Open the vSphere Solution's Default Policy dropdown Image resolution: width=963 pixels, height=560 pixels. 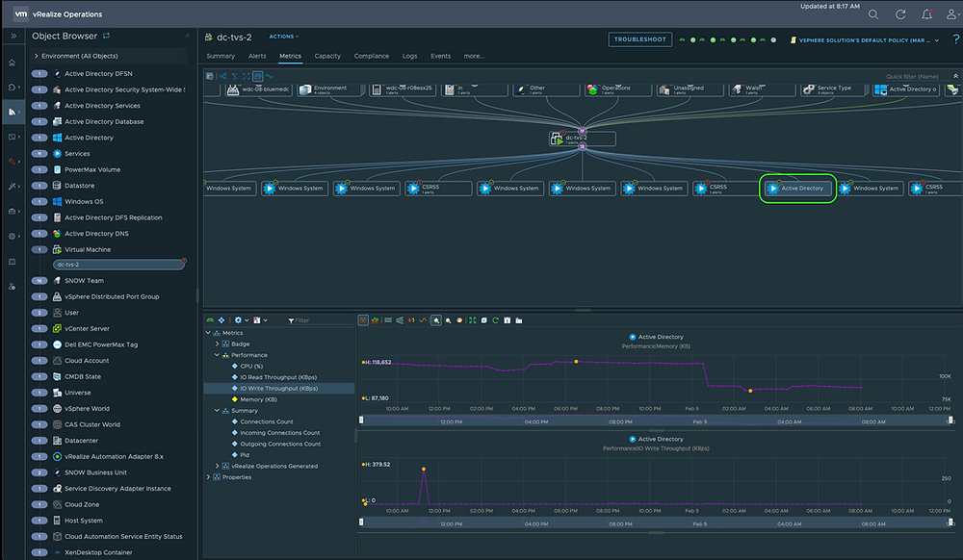(865, 40)
